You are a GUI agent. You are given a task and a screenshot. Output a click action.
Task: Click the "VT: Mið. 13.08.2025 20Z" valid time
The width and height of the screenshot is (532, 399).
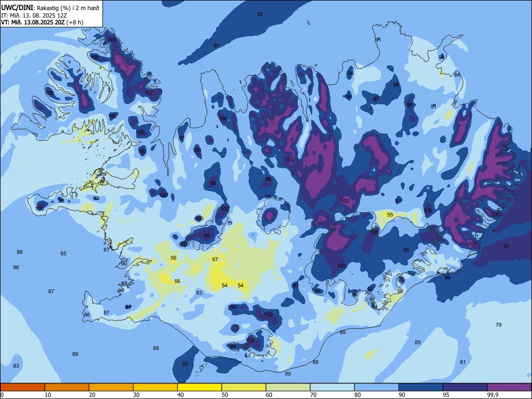(33, 22)
